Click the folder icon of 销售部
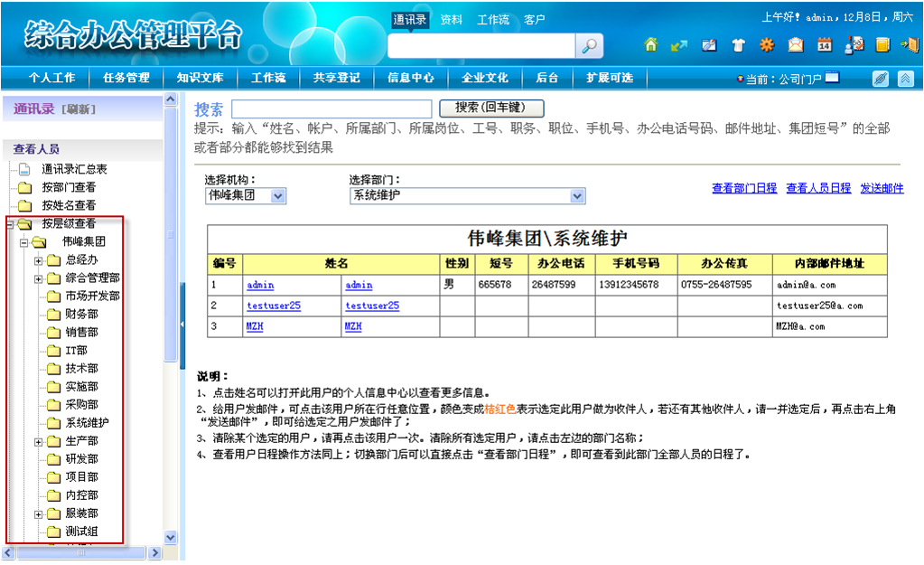Image resolution: width=924 pixels, height=565 pixels. tap(53, 333)
